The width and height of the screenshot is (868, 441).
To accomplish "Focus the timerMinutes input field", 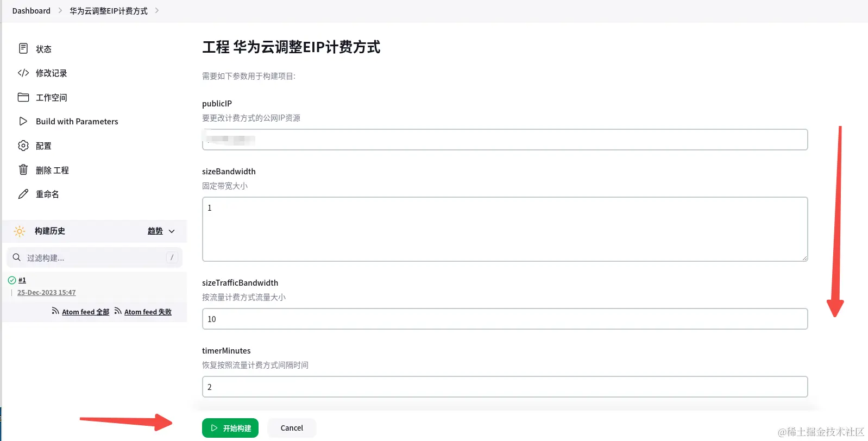I will click(505, 387).
